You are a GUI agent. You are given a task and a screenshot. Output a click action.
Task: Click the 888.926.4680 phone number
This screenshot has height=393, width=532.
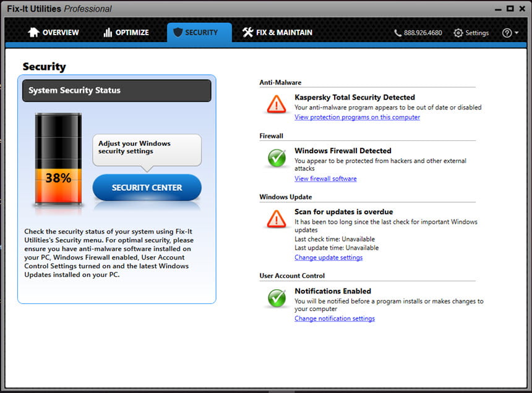[423, 33]
